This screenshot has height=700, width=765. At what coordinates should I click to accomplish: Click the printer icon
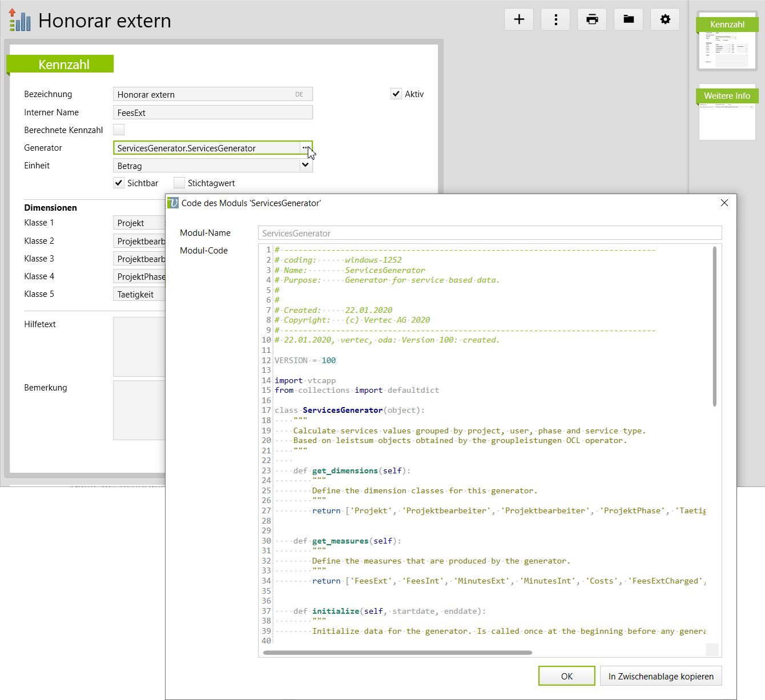point(592,19)
